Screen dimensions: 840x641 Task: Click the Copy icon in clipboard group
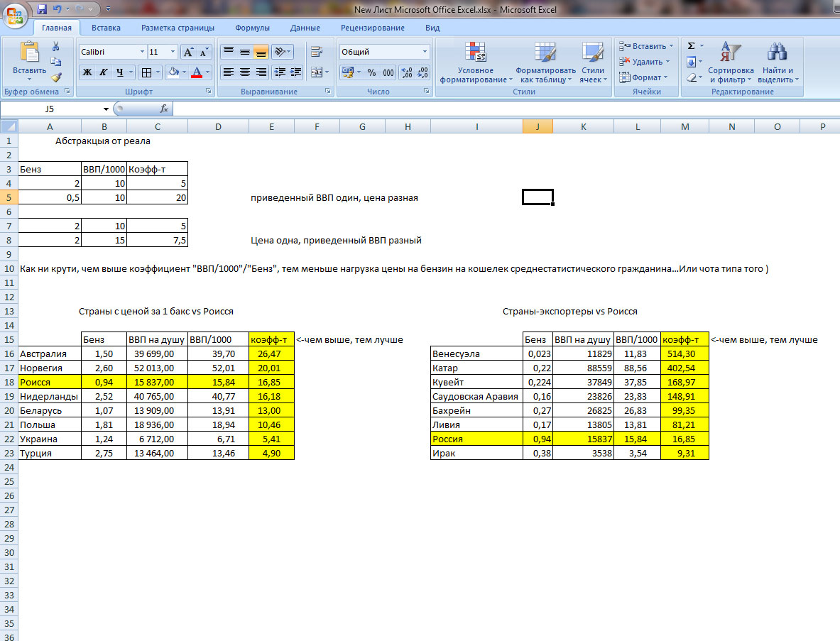click(x=55, y=62)
